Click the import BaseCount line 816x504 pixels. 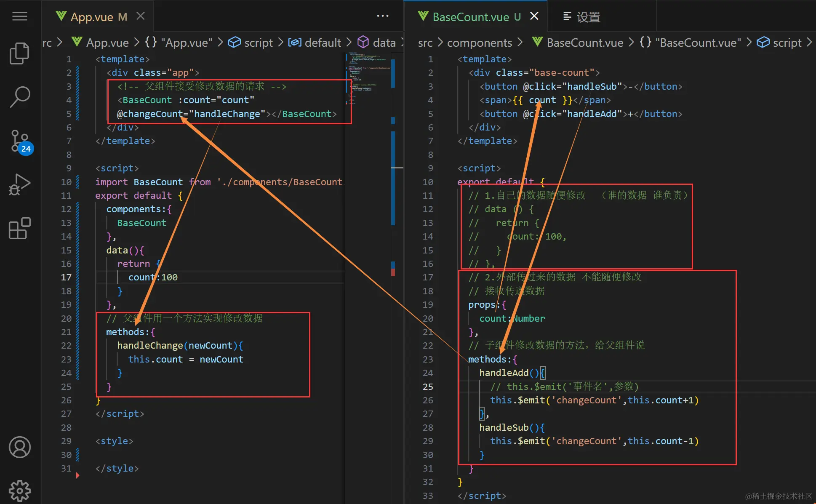click(219, 182)
